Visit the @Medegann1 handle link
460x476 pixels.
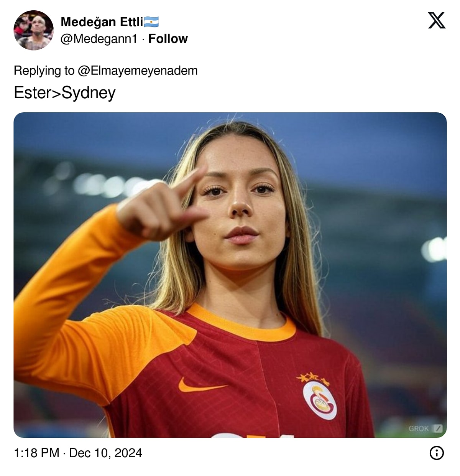(x=99, y=39)
